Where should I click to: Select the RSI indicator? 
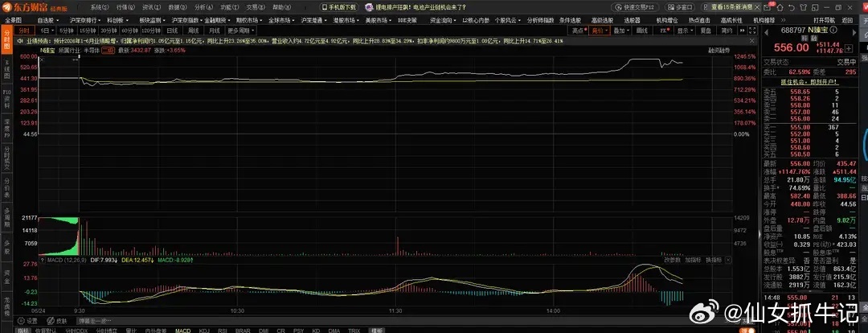click(223, 331)
